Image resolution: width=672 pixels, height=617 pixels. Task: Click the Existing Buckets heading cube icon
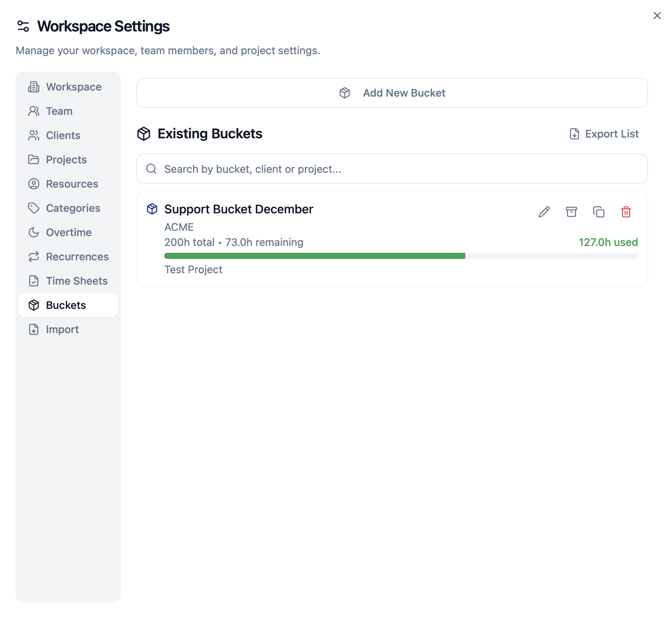(x=144, y=134)
